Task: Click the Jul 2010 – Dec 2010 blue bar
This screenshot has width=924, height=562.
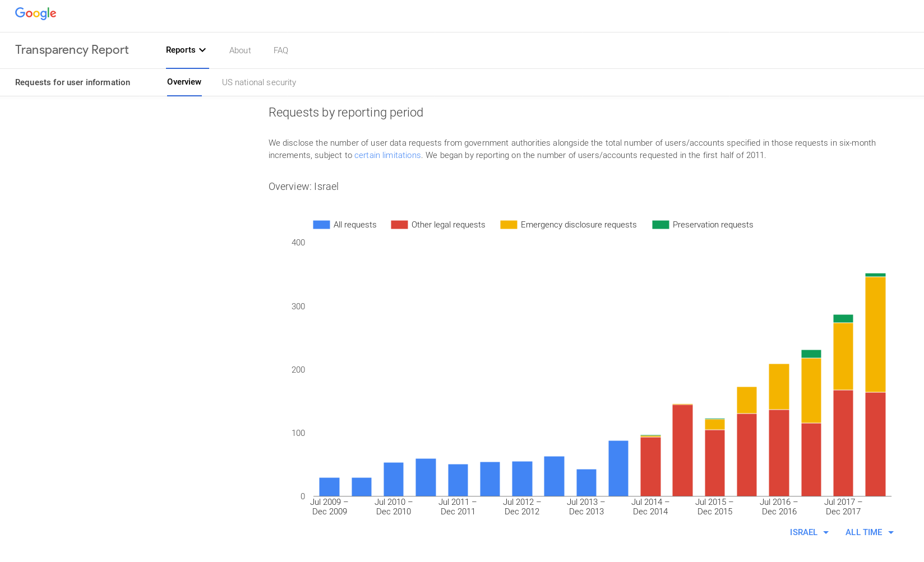Action: click(394, 479)
